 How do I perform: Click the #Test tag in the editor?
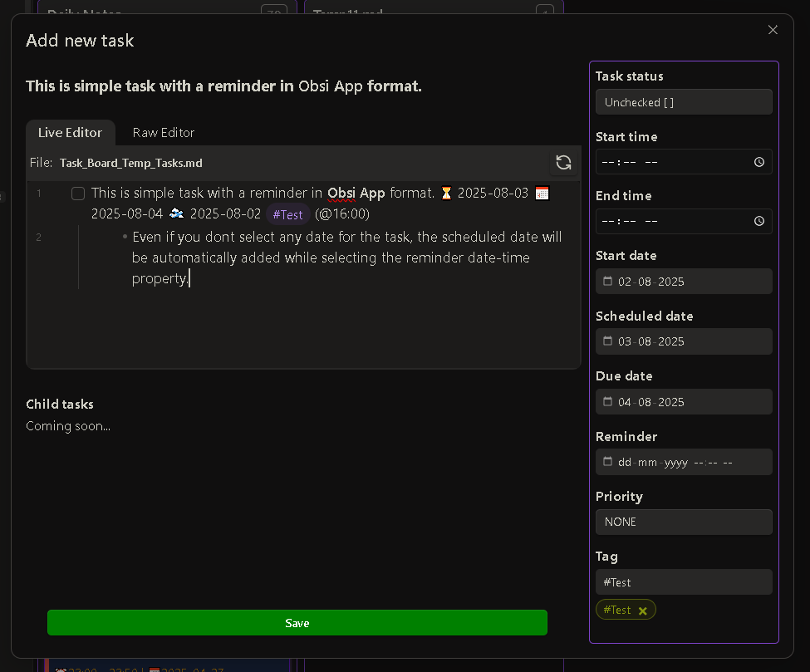(x=287, y=214)
